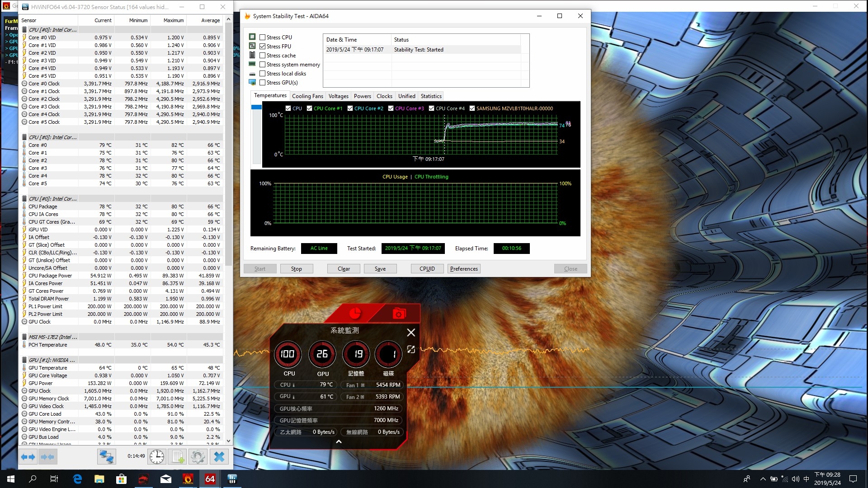Open HWiNFO sensor settings gear icon
The width and height of the screenshot is (868, 488).
(198, 457)
